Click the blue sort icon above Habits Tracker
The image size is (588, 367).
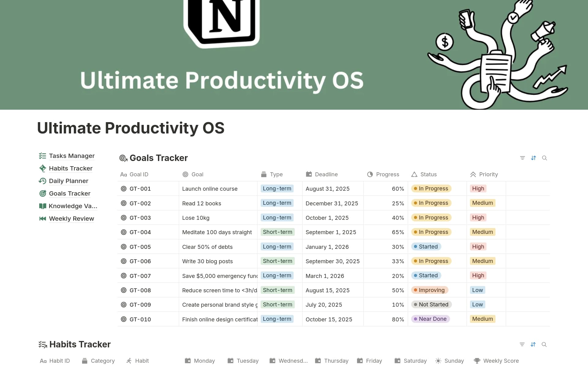[x=533, y=344]
